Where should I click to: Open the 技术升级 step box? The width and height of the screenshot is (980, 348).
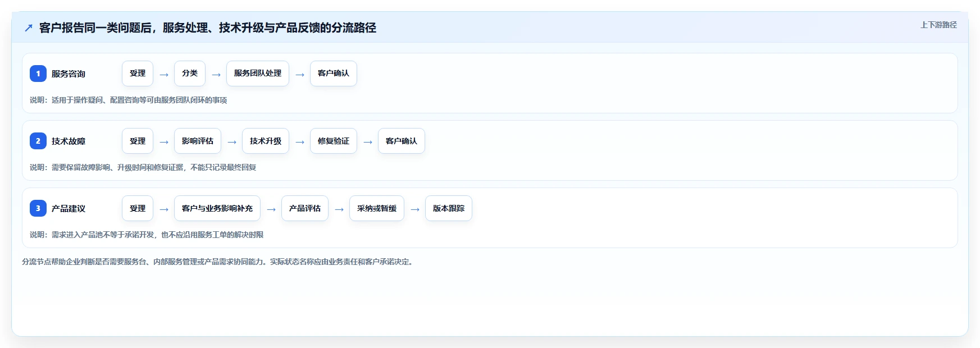[266, 141]
